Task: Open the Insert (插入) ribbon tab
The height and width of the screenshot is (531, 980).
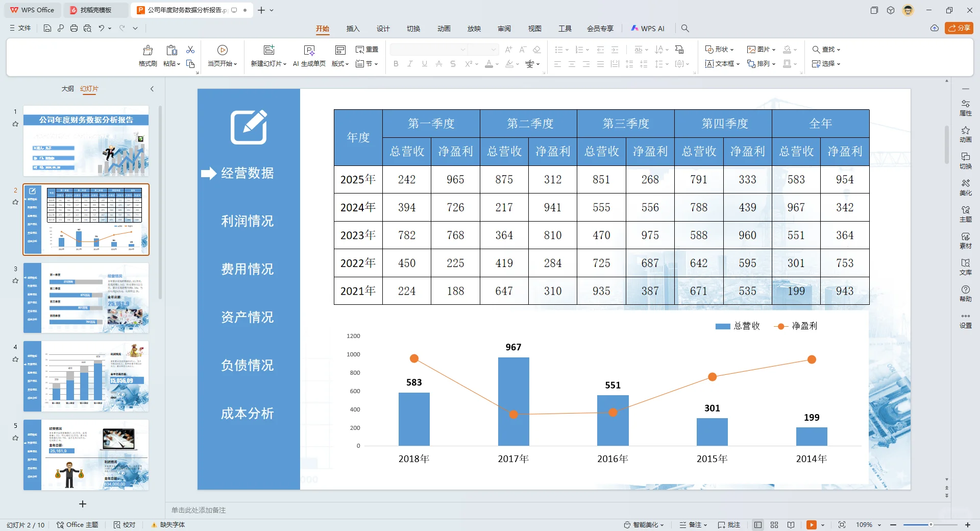Action: coord(353,29)
